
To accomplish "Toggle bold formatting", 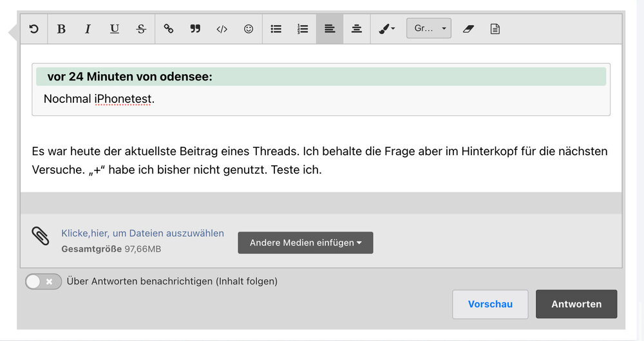I will click(x=61, y=29).
